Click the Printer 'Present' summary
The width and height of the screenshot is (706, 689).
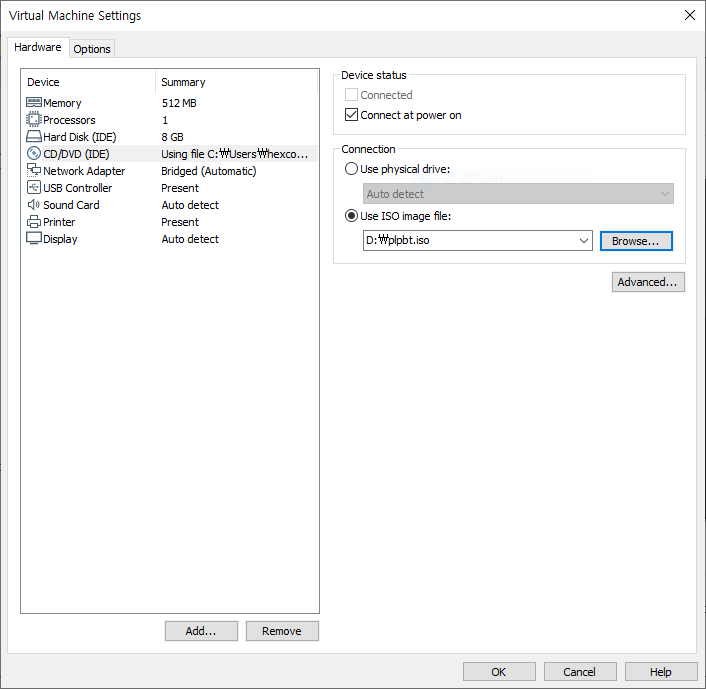tap(180, 222)
